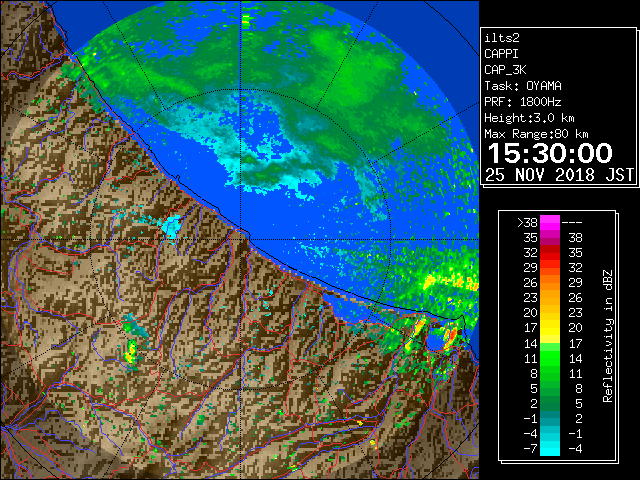Click the CAP_3K label

tap(505, 70)
